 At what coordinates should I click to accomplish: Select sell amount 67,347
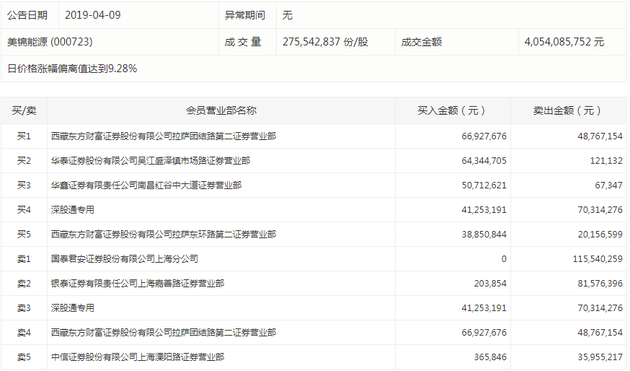tap(609, 185)
